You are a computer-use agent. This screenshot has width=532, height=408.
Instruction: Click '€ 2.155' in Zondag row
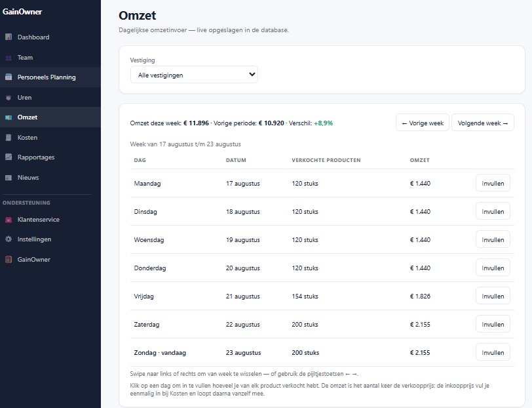pos(420,353)
